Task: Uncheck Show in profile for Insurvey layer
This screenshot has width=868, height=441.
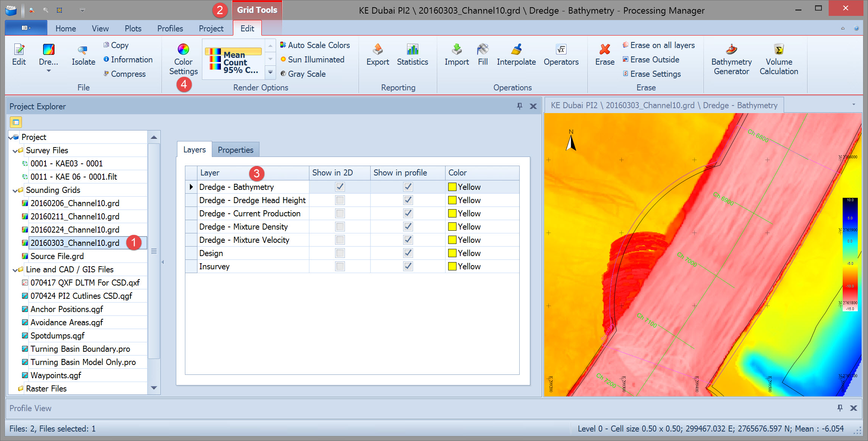Action: click(408, 266)
